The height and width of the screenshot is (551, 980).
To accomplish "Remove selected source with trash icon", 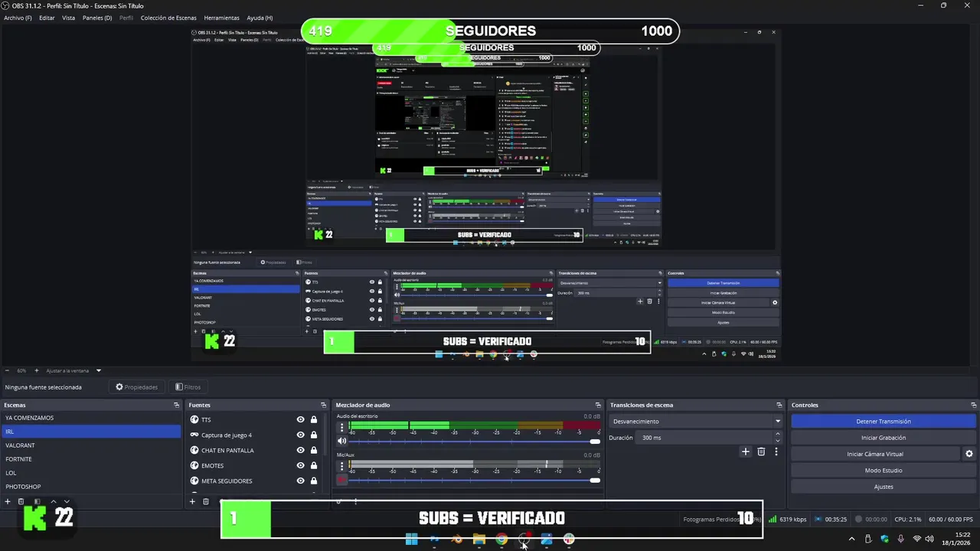I will click(x=206, y=501).
